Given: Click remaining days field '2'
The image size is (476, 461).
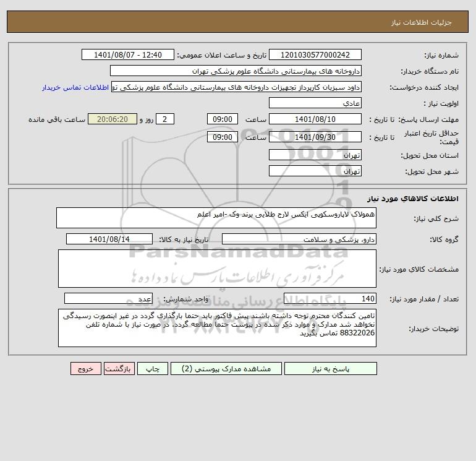Looking at the screenshot, I should pos(165,119).
